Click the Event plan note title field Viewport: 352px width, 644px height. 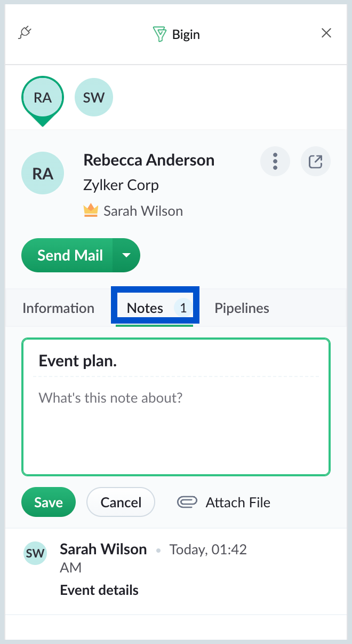click(x=176, y=361)
